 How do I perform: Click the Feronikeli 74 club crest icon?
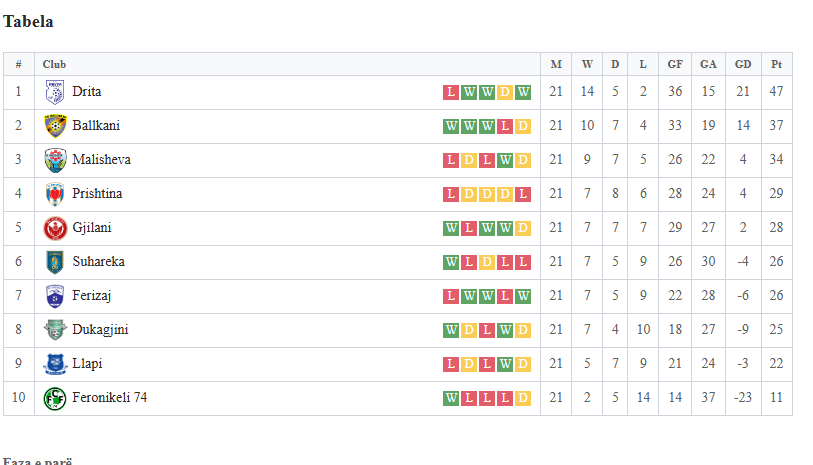55,398
